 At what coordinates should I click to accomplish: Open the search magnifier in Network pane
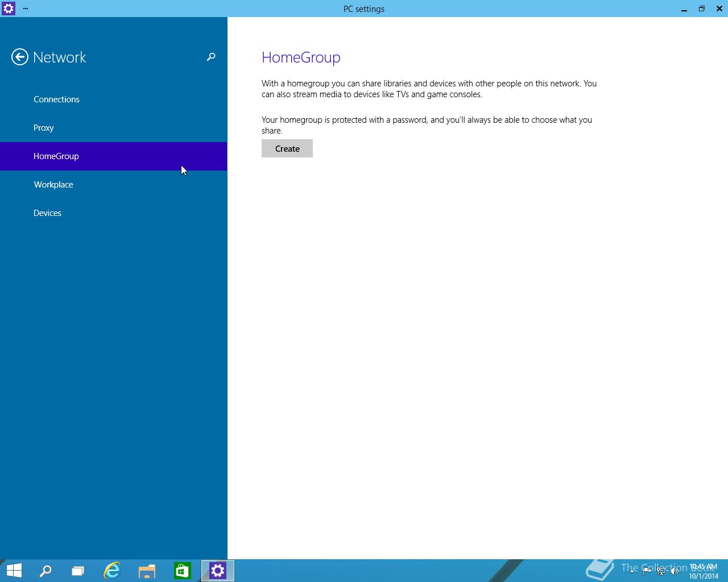click(x=211, y=57)
